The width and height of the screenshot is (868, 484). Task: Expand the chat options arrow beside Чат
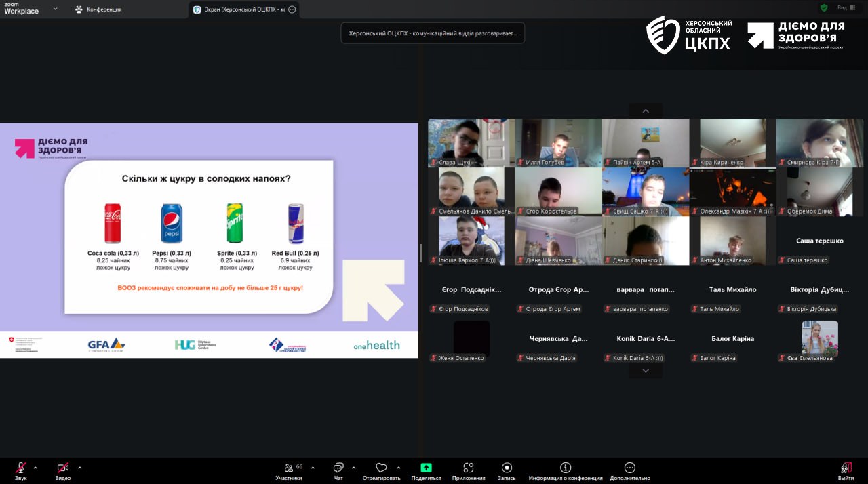[x=353, y=468]
